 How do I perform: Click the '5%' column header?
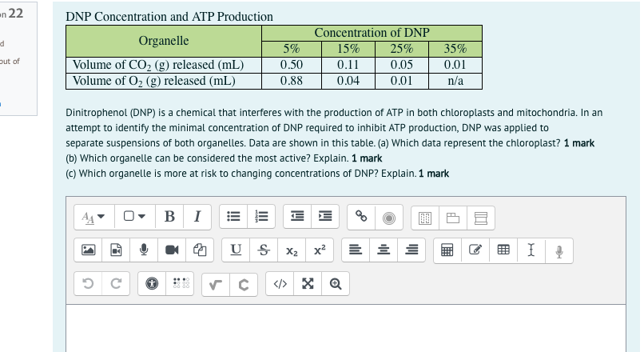[291, 49]
